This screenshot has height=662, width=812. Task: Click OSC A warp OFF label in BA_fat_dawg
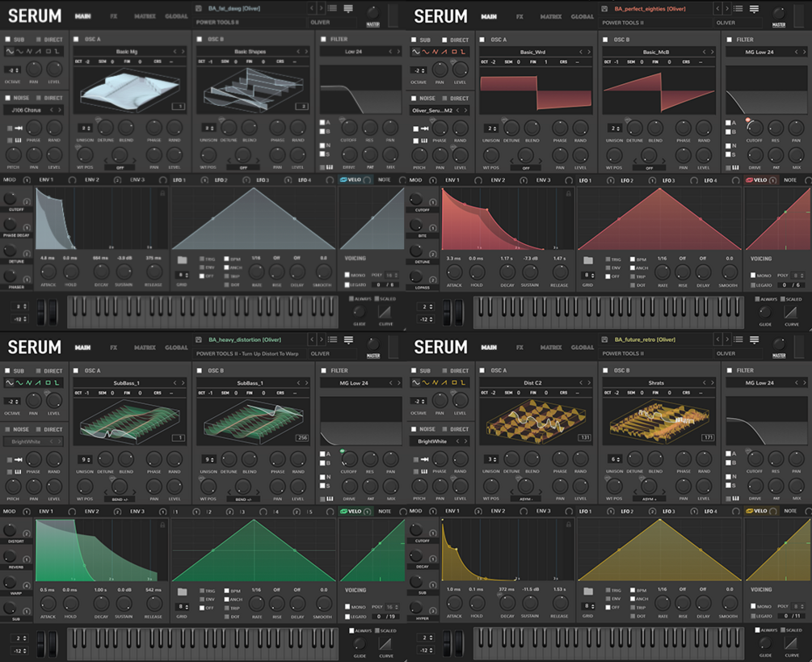click(120, 167)
